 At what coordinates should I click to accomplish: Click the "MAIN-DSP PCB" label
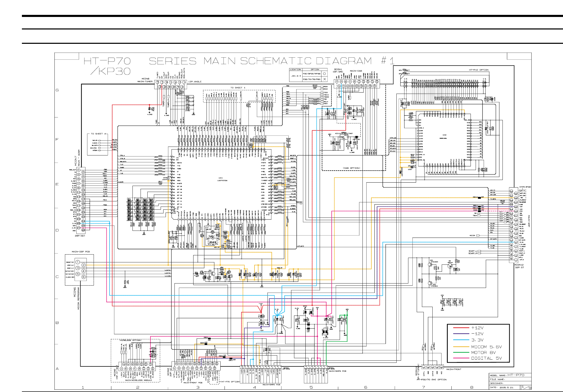click(x=81, y=252)
